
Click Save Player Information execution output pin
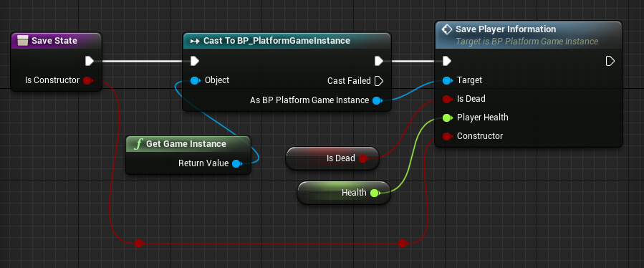pyautogui.click(x=610, y=61)
